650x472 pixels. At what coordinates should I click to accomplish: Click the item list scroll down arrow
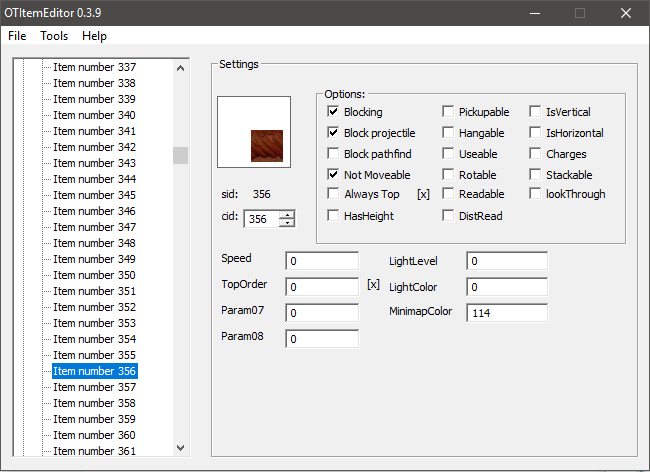coord(180,448)
